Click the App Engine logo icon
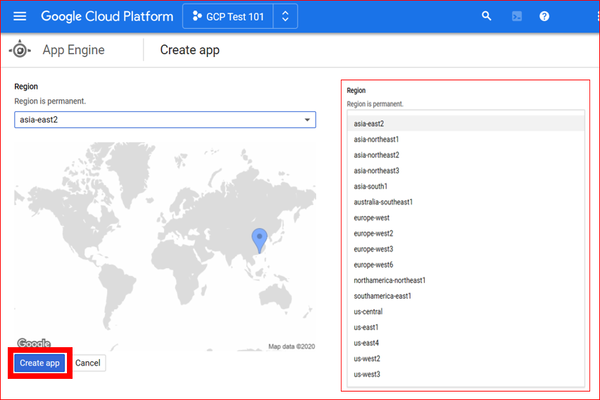The width and height of the screenshot is (600, 400). pyautogui.click(x=20, y=50)
